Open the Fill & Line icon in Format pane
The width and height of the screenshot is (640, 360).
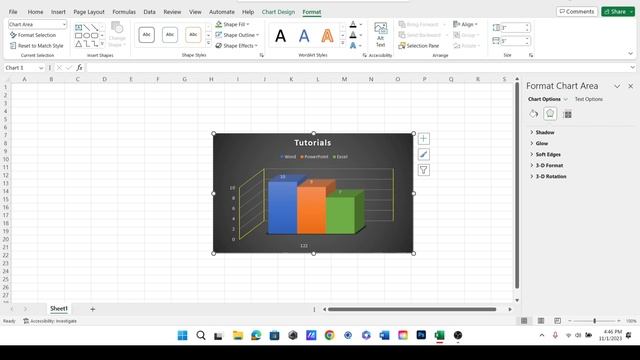click(x=533, y=114)
